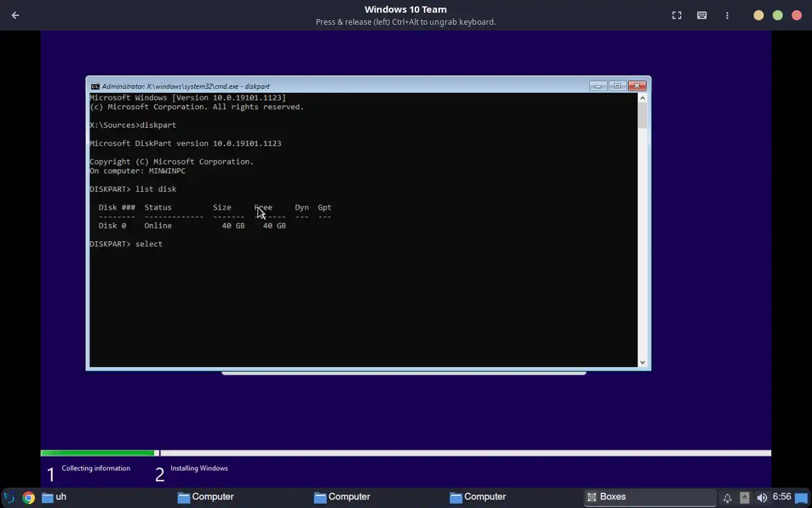The image size is (812, 508).
Task: Click the 'Windows 10 Team' title
Action: 405,10
